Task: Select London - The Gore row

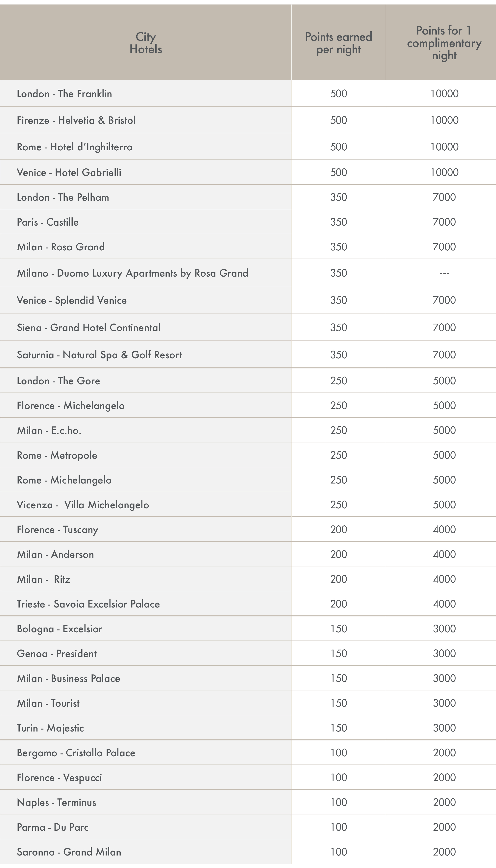Action: [x=248, y=381]
